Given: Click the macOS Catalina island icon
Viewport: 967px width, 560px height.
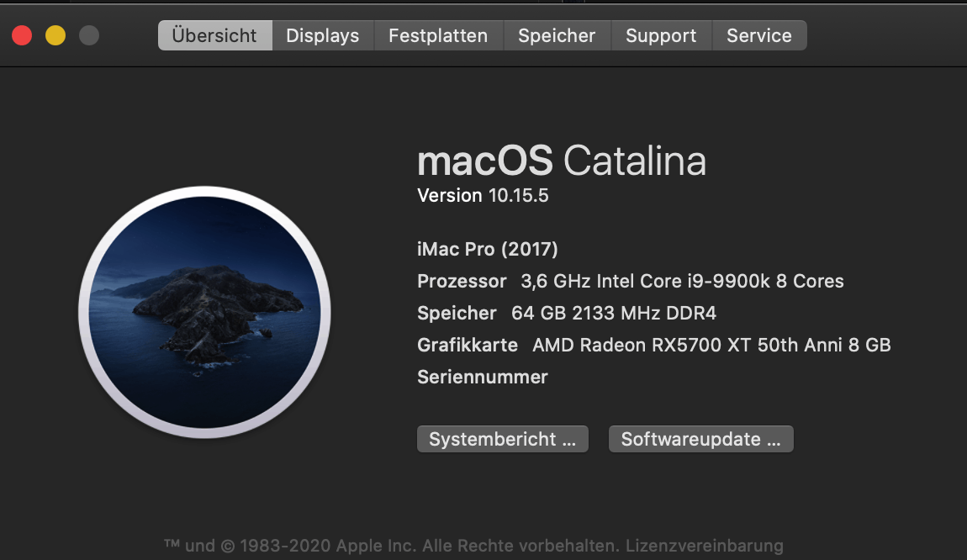Looking at the screenshot, I should 204,312.
